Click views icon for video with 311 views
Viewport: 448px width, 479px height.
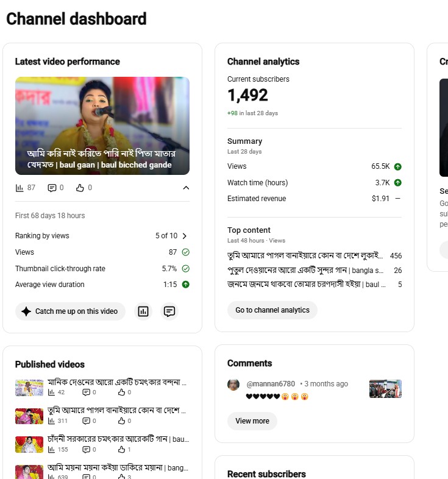pos(51,421)
